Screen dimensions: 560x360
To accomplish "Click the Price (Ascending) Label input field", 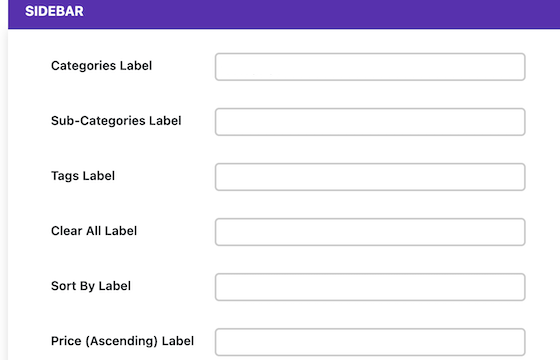I will tap(370, 342).
